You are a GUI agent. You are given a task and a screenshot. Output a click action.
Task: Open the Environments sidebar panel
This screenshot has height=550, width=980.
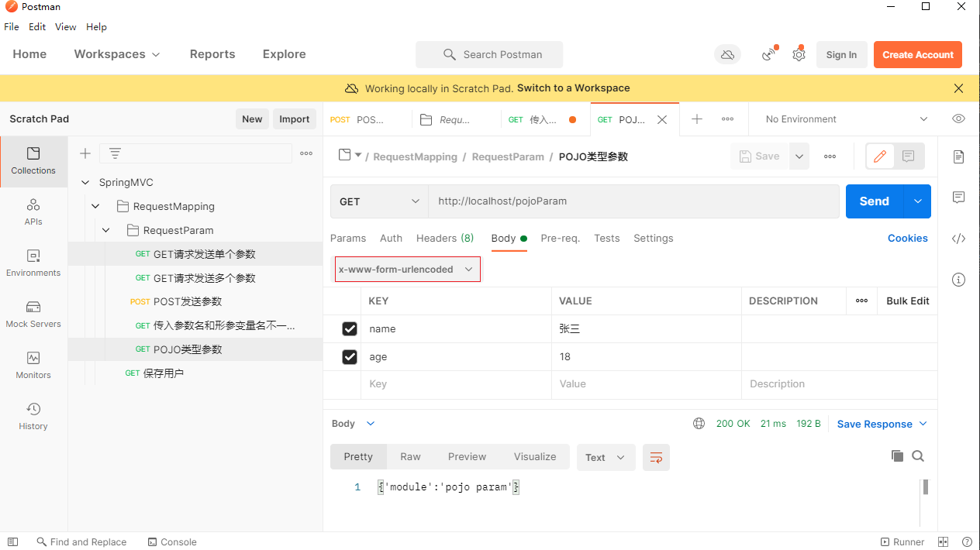point(33,263)
